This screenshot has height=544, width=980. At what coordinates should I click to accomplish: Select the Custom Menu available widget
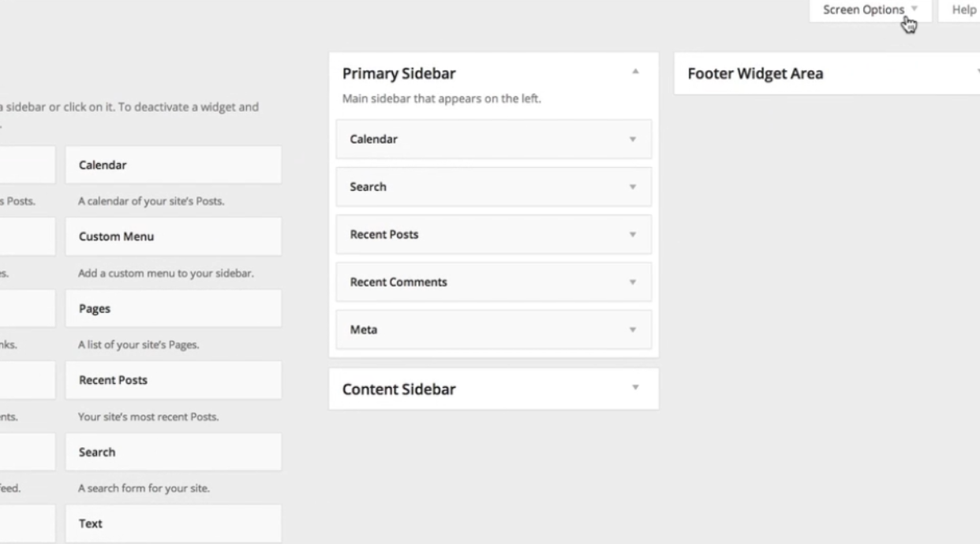[x=173, y=237]
